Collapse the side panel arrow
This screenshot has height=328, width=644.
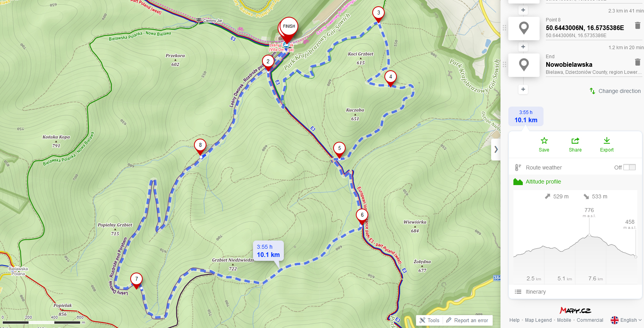(x=496, y=150)
